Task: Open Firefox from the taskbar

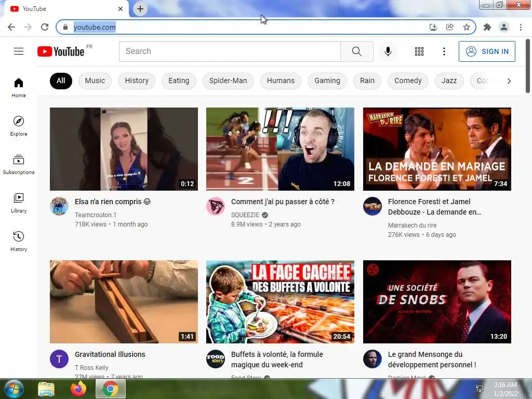Action: 78,389
